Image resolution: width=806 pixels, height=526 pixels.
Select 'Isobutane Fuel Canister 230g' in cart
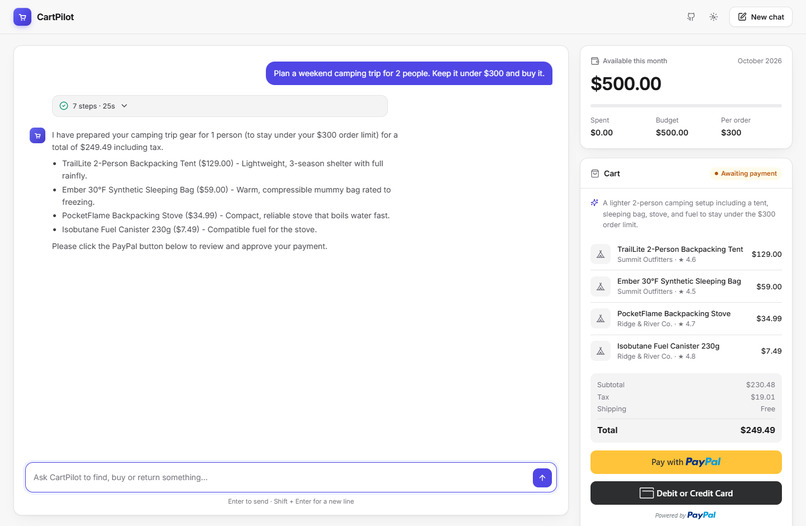[x=668, y=346]
